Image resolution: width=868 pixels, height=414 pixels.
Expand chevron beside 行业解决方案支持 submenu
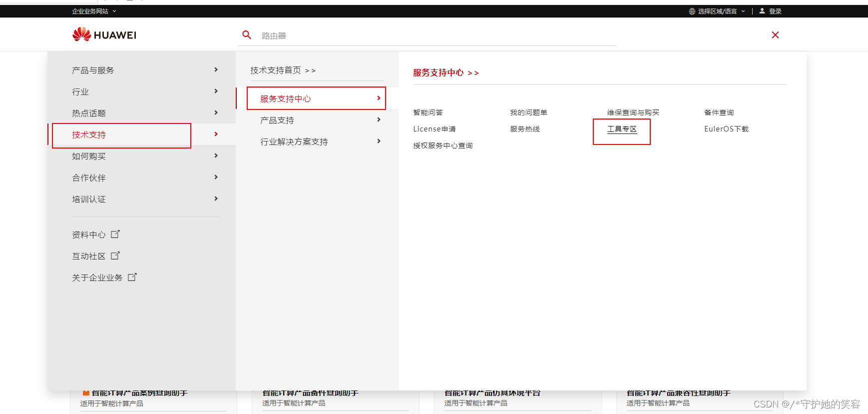tap(379, 141)
